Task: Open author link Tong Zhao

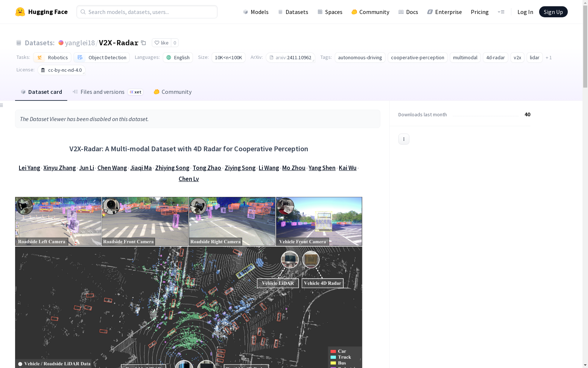Action: click(x=207, y=168)
